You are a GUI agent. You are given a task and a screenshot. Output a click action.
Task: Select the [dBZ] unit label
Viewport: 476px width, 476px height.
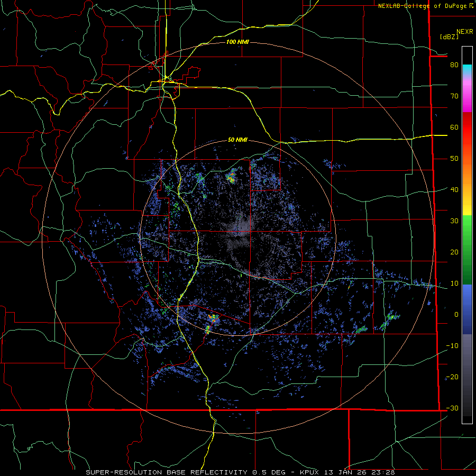tap(449, 36)
